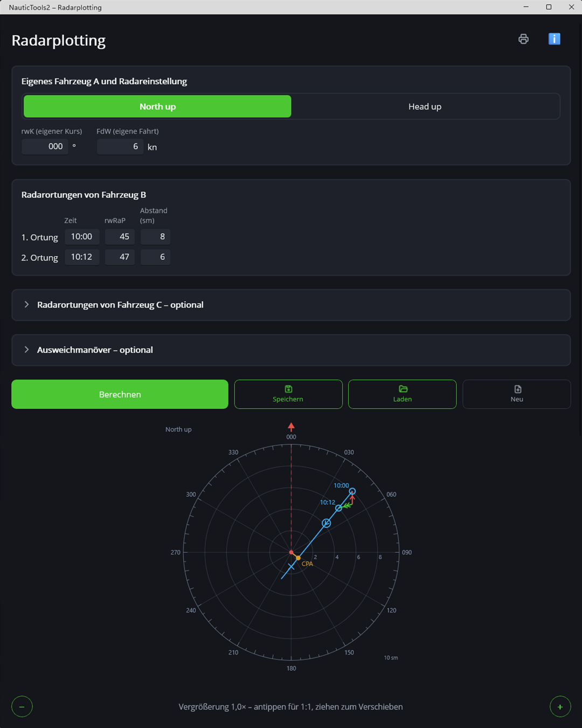
Task: Click the 1. Ortung Zeit field 10:00
Action: pos(82,236)
